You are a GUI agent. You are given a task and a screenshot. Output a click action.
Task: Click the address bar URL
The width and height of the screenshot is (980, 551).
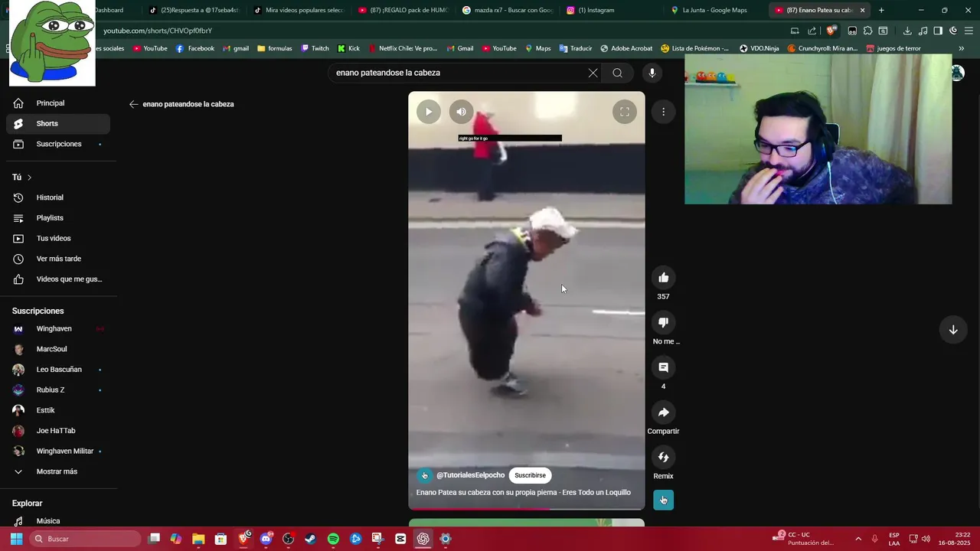pyautogui.click(x=158, y=31)
